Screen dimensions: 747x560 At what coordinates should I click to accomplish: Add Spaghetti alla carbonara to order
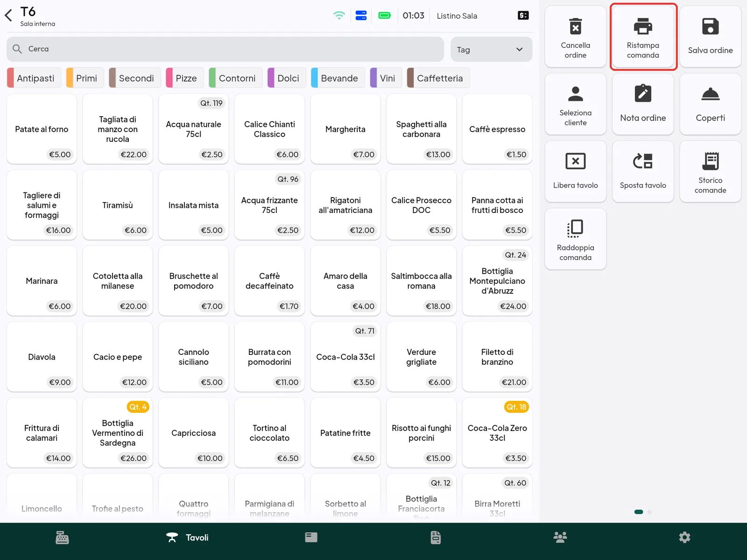click(422, 129)
